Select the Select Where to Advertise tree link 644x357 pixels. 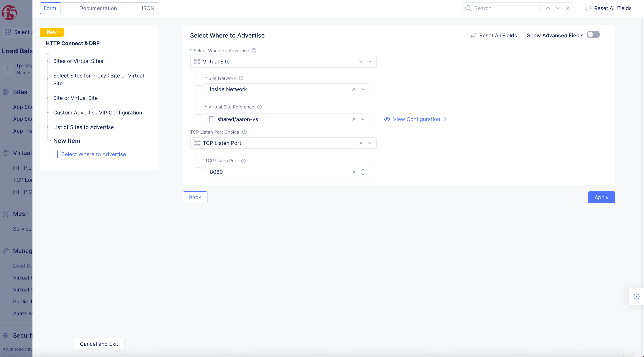93,154
